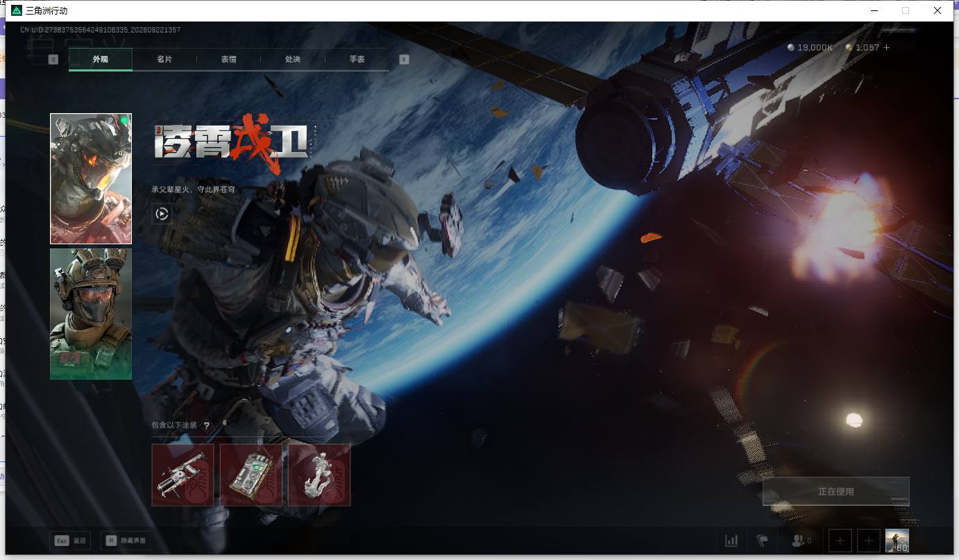Add currency with plus after 1,057
Screen dimensions: 959x560
coord(886,47)
